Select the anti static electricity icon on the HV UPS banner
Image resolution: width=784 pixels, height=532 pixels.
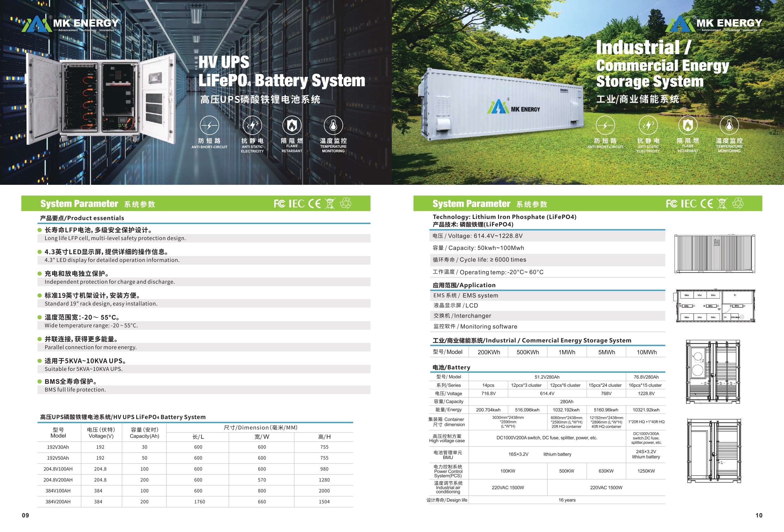tap(252, 125)
